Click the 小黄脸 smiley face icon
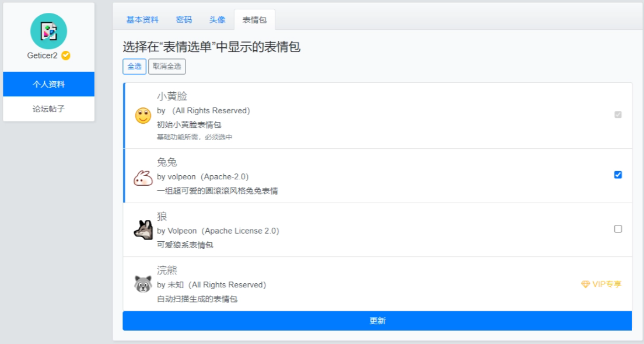The width and height of the screenshot is (644, 344). click(x=143, y=116)
